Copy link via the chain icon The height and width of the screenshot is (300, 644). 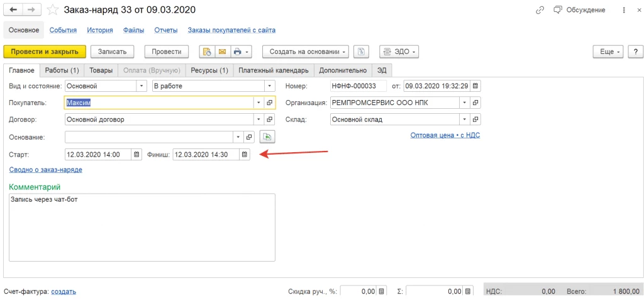(x=540, y=10)
